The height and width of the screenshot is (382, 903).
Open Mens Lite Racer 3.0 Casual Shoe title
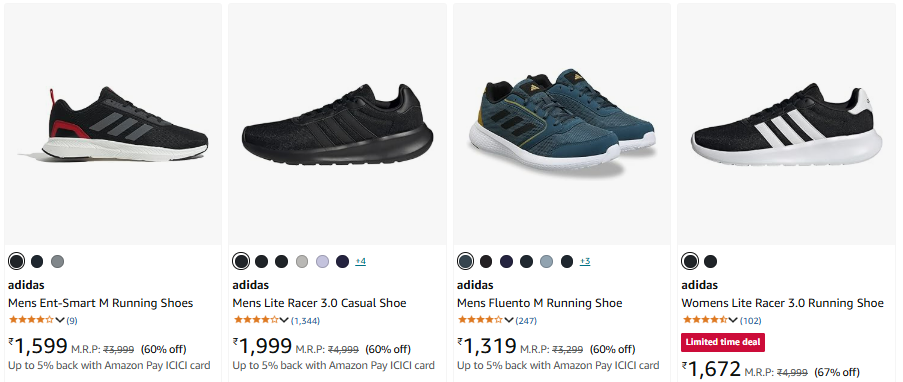click(319, 303)
